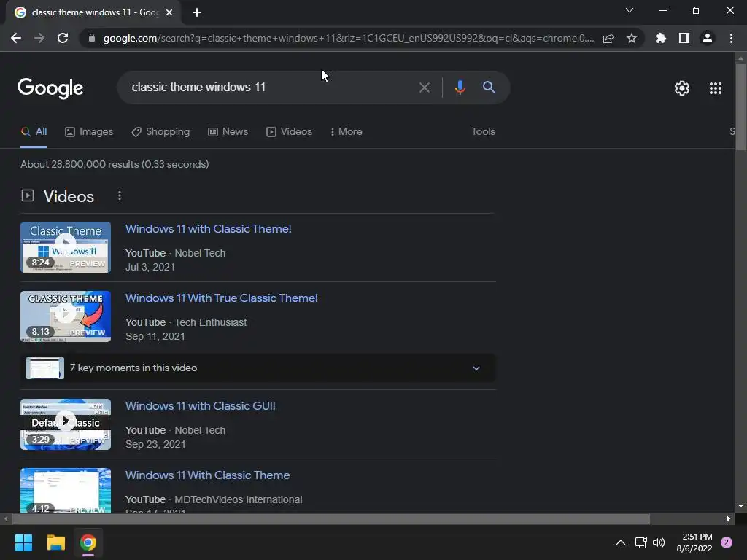Play the 8:13 Classic Theme video thumbnail

pyautogui.click(x=66, y=316)
